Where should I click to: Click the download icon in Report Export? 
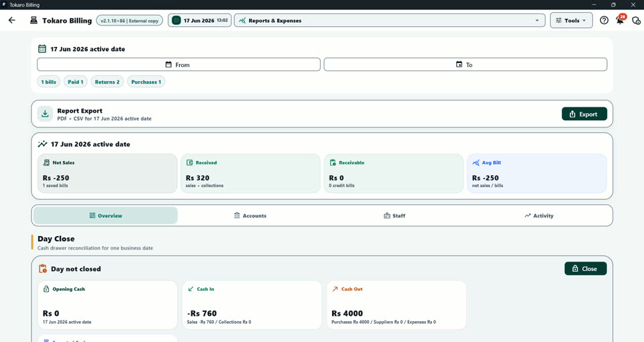45,114
